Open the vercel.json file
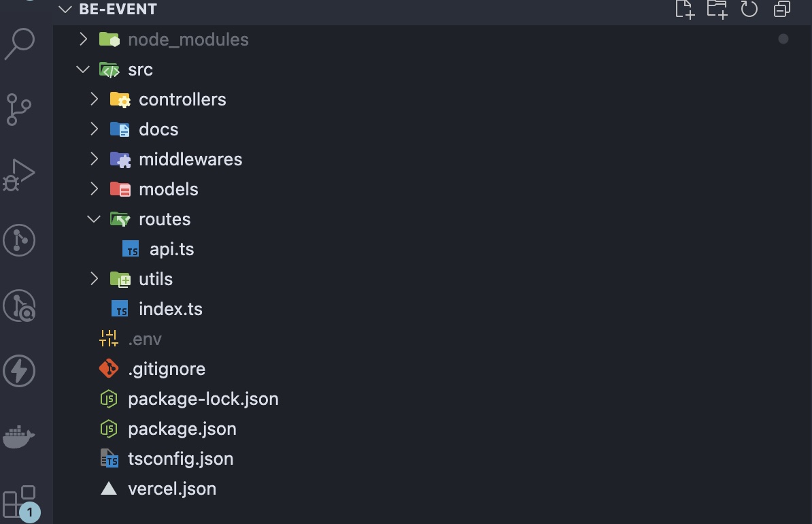 pos(171,488)
